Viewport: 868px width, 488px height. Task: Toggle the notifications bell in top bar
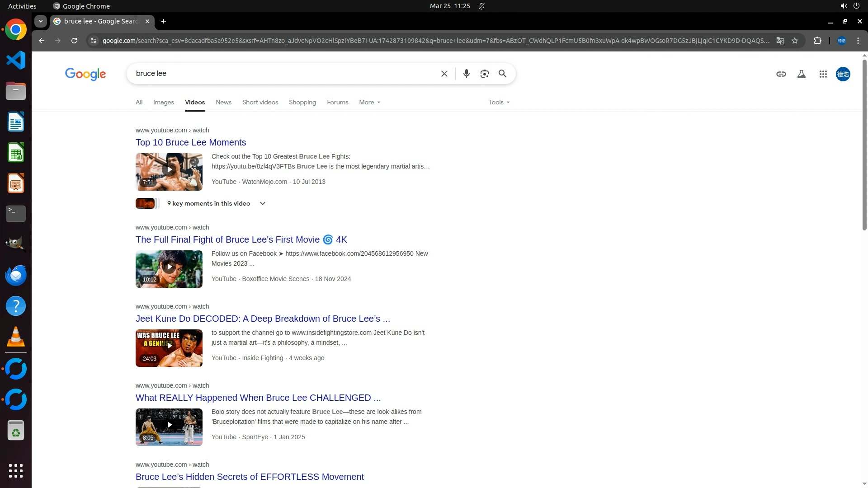coord(481,6)
